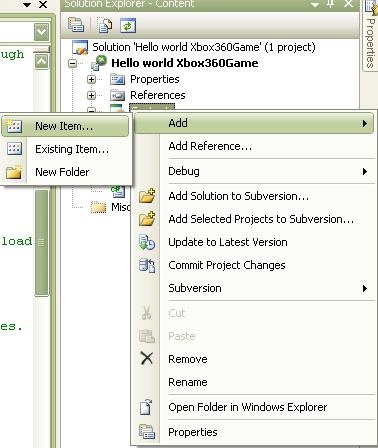This screenshot has width=378, height=448.
Task: Select Commit Project Changes
Action: pyautogui.click(x=254, y=265)
